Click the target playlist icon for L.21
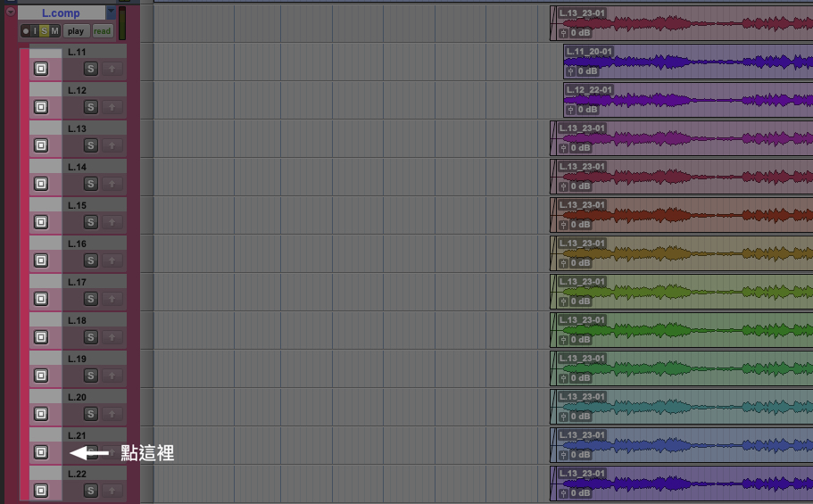 pos(40,452)
